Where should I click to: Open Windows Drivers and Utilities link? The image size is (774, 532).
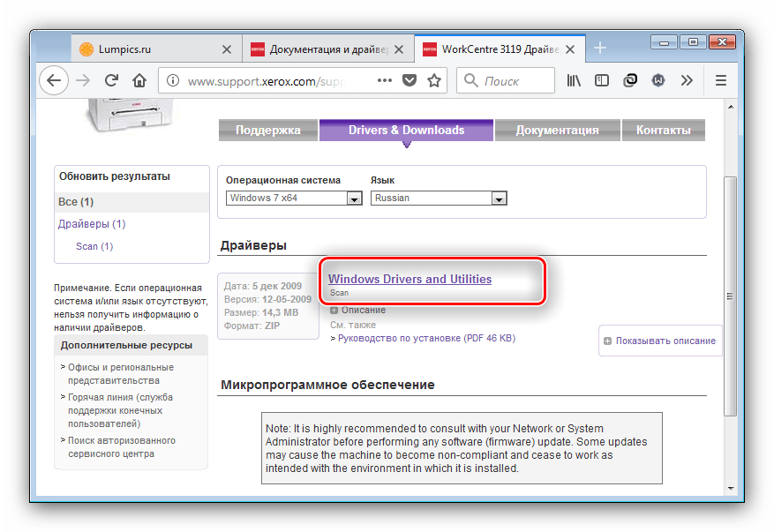click(x=410, y=279)
